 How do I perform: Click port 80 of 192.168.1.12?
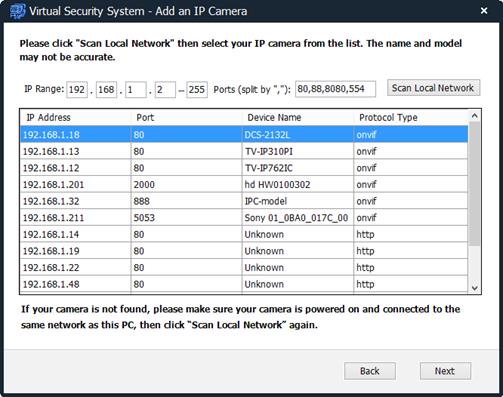pyautogui.click(x=139, y=168)
